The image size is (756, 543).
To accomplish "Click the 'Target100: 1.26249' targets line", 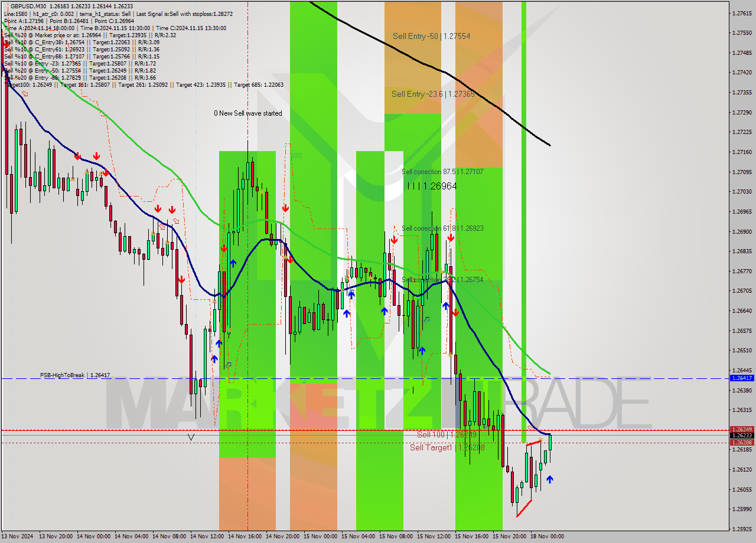I will click(144, 84).
